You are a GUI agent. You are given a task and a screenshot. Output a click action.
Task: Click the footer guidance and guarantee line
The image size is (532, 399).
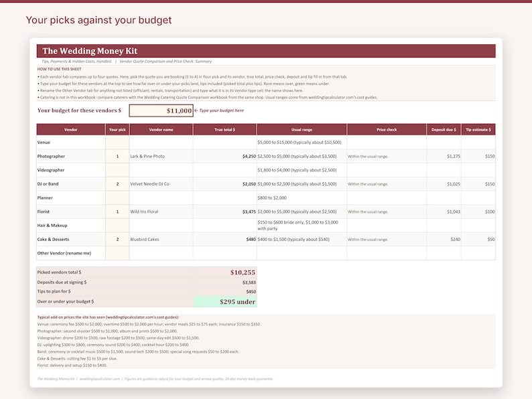click(155, 379)
